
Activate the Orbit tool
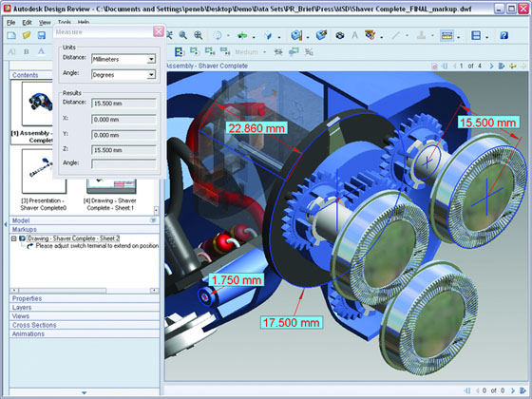coord(218,35)
